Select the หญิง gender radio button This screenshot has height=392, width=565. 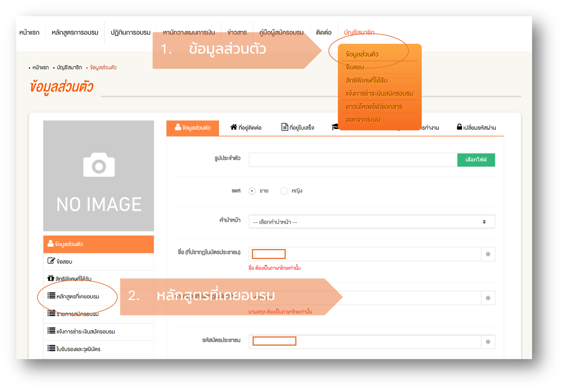click(x=284, y=191)
